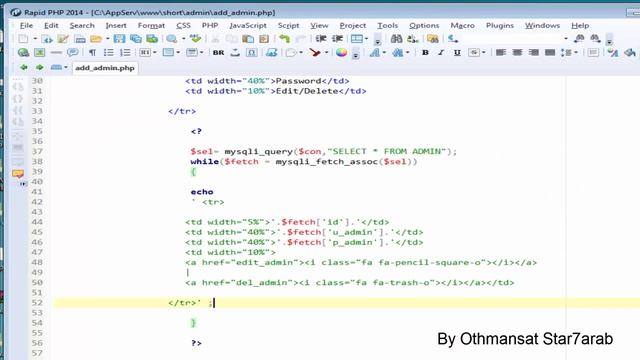Click the green Back navigation arrow

[24, 67]
